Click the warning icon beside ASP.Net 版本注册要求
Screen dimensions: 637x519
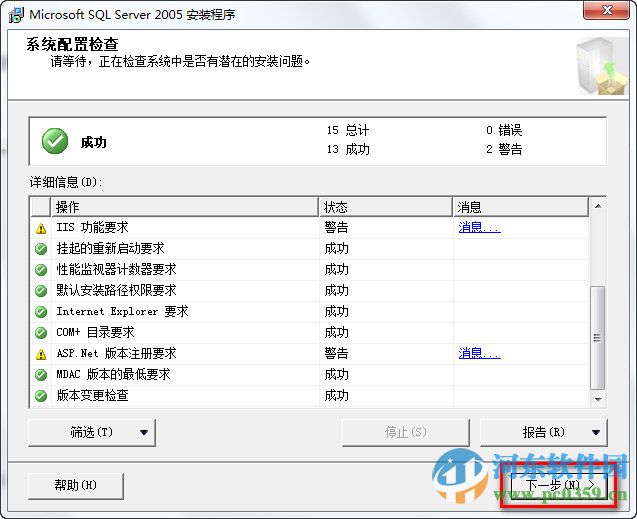[41, 355]
